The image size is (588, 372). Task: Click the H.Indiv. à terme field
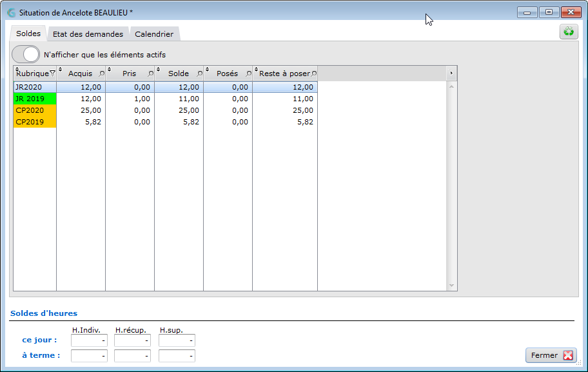coord(89,356)
